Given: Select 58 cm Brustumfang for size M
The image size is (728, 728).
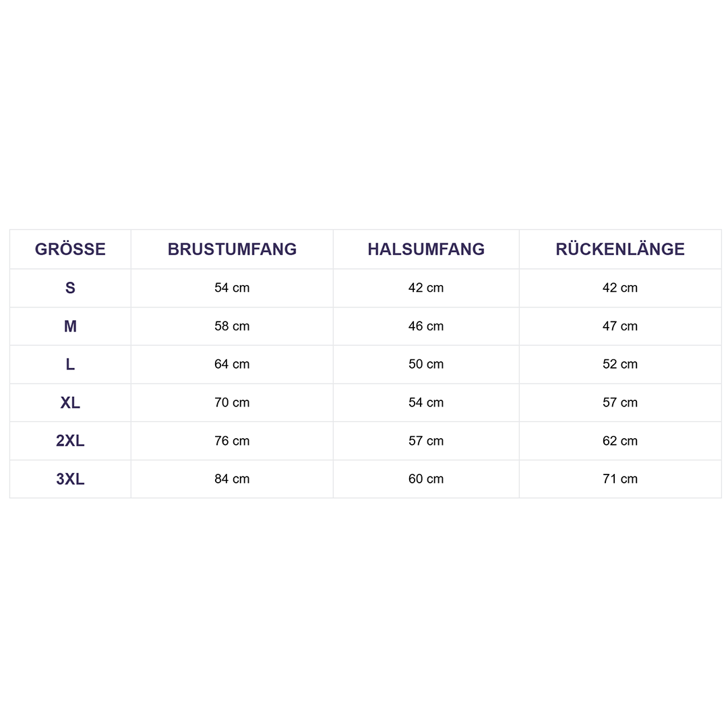Looking at the screenshot, I should coord(232,326).
